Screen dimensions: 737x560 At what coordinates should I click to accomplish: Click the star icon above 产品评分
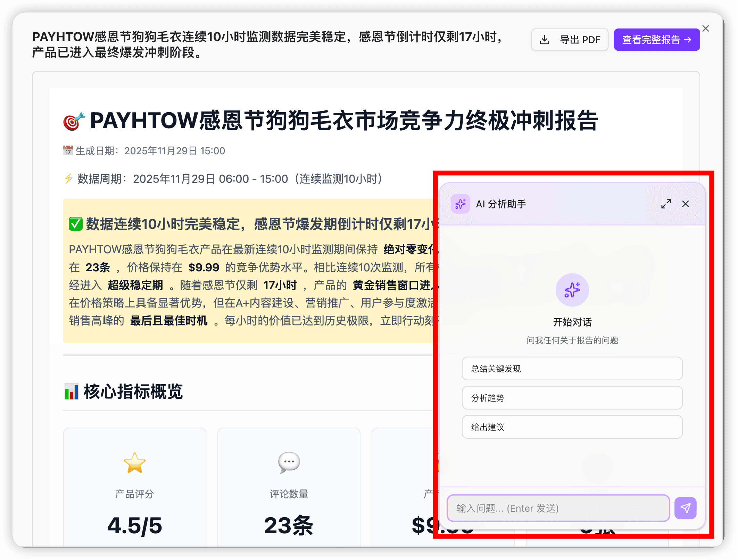(x=135, y=463)
